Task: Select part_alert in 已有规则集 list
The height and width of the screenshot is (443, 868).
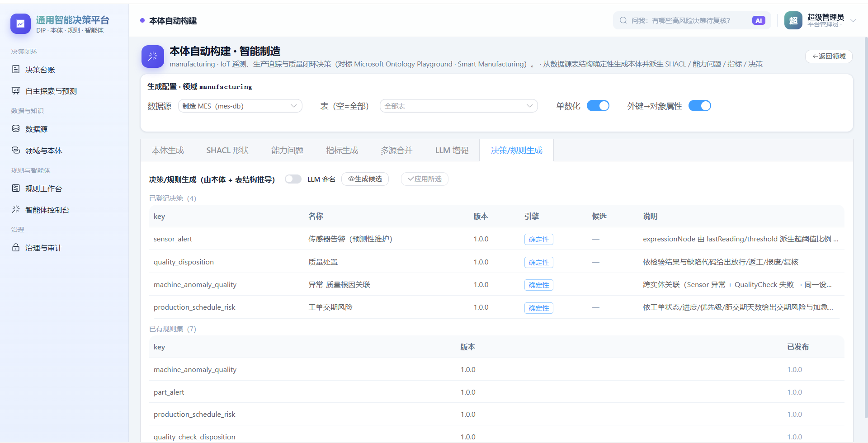Action: [169, 392]
